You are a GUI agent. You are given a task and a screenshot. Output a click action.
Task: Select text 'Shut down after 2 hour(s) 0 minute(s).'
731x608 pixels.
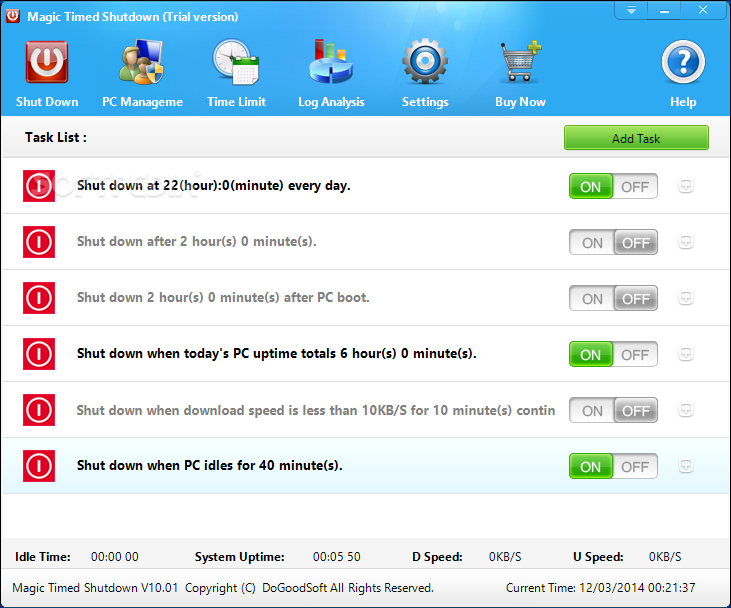point(197,242)
